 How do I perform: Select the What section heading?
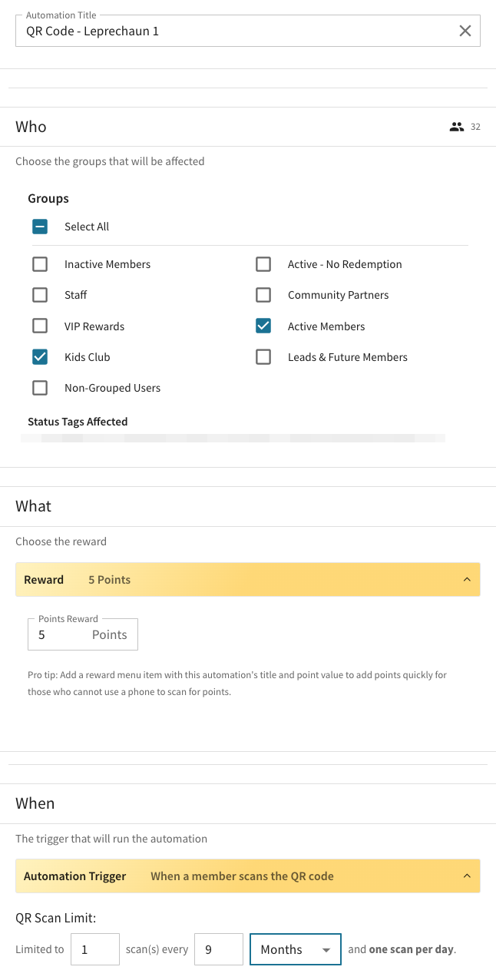(x=34, y=506)
